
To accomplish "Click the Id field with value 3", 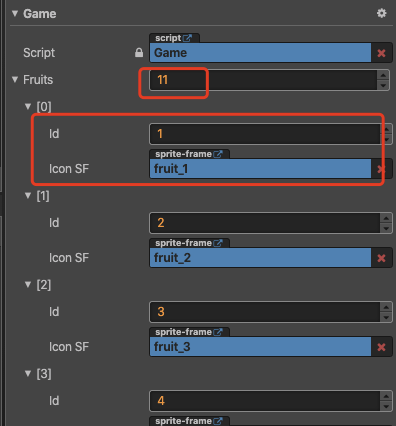I will 265,312.
